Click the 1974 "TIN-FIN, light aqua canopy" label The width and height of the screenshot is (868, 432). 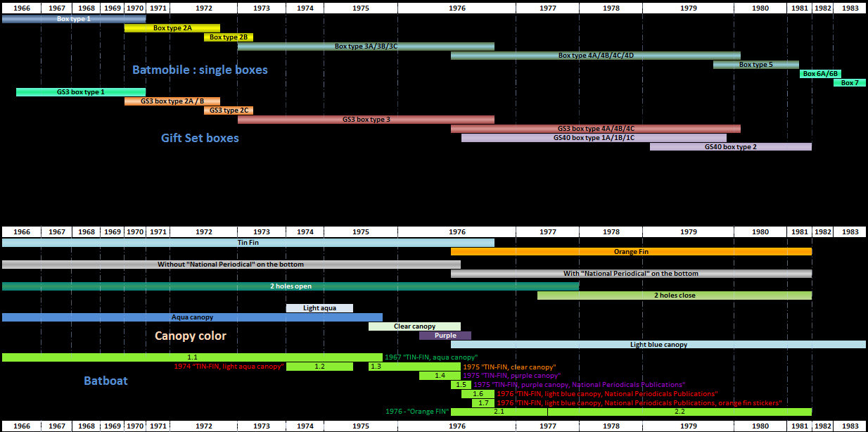coord(229,367)
